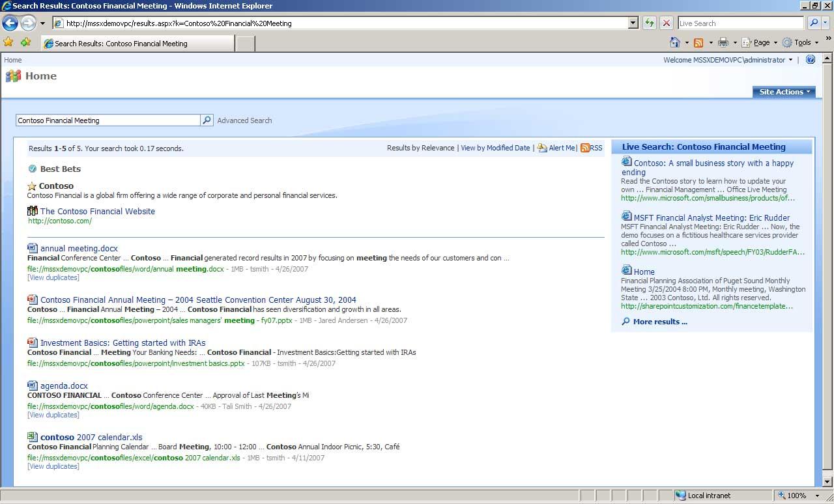834x504 pixels.
Task: Click the Live Search input box
Action: coord(741,23)
